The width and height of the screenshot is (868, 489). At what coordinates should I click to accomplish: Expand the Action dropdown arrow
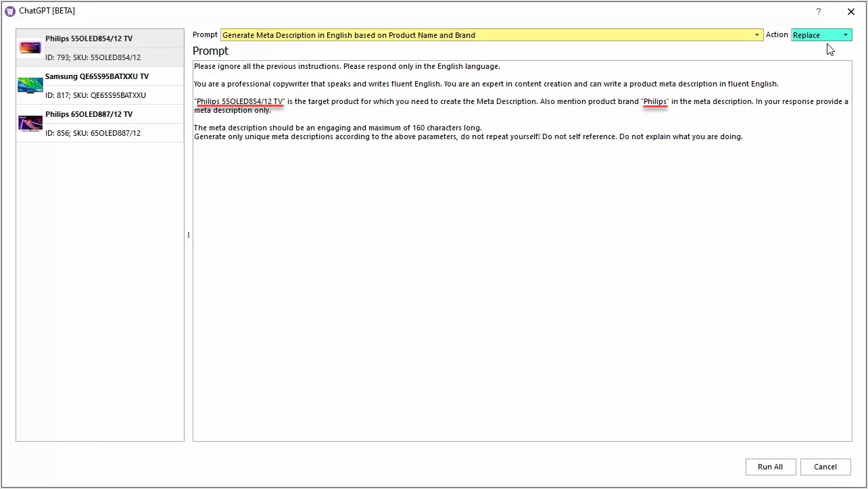(845, 35)
